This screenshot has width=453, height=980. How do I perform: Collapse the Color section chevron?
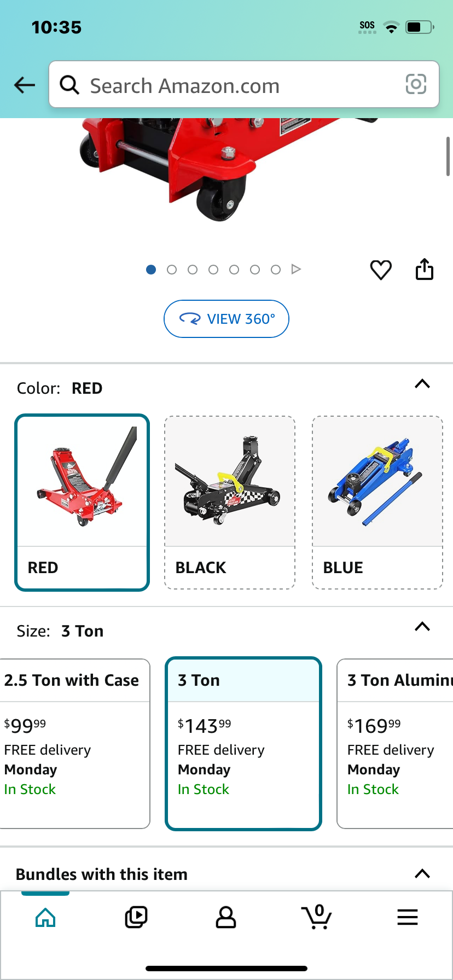(422, 384)
